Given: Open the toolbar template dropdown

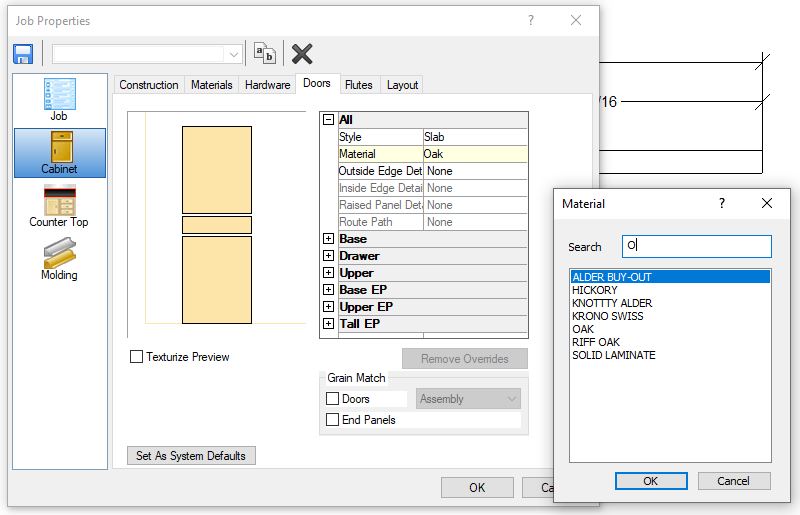Looking at the screenshot, I should (234, 54).
